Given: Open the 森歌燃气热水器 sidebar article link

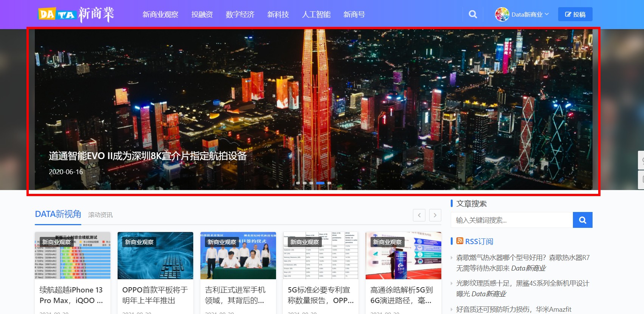Looking at the screenshot, I should point(523,263).
